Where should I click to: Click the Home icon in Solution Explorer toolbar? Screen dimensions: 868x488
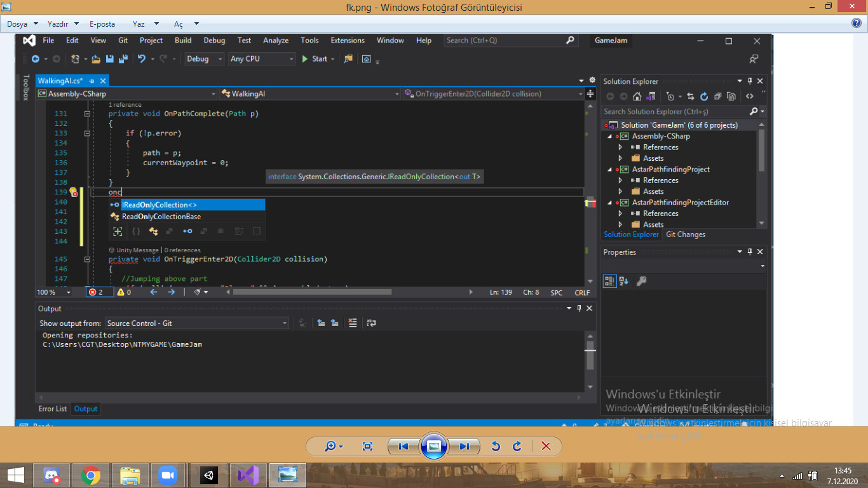pos(637,96)
